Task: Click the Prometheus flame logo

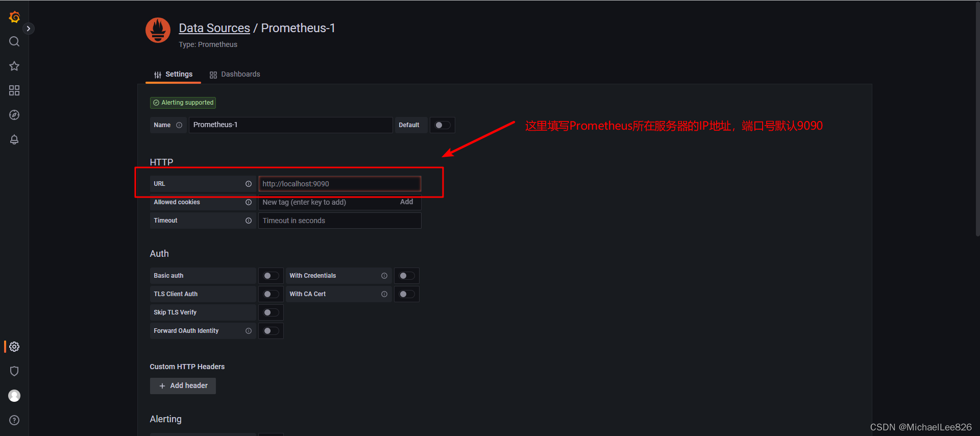Action: 158,30
